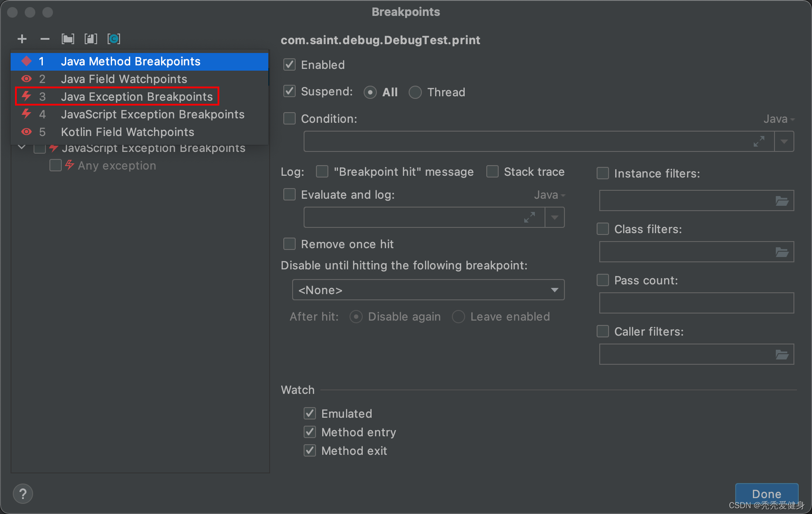Click the help question mark icon
812x514 pixels.
pos(23,494)
